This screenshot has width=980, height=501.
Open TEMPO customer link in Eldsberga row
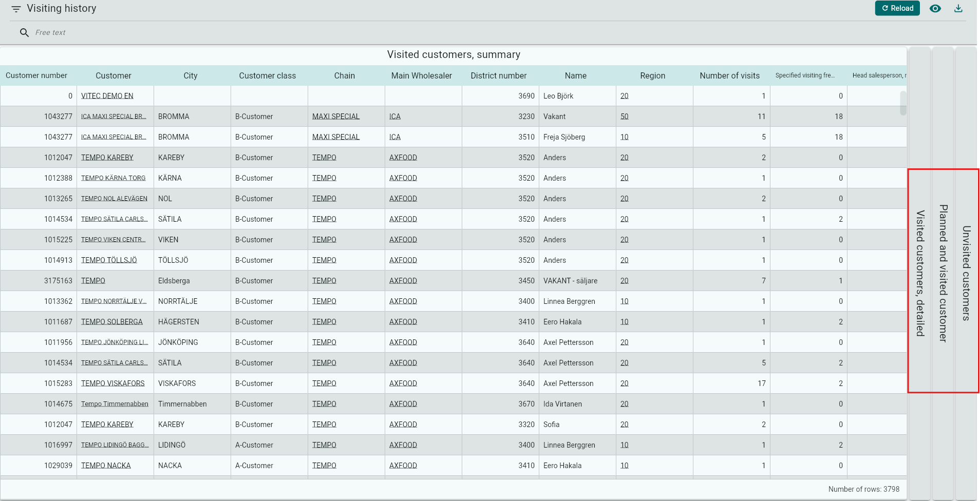93,281
